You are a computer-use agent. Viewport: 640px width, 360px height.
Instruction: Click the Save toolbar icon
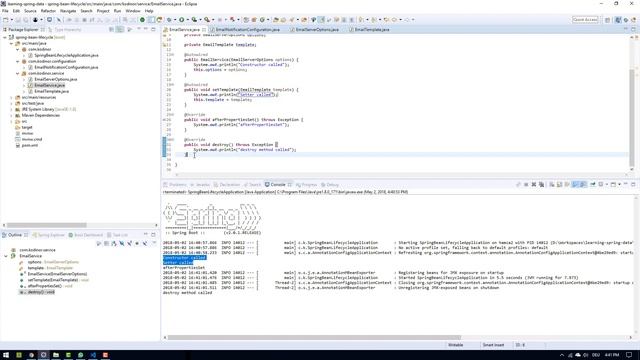click(18, 20)
